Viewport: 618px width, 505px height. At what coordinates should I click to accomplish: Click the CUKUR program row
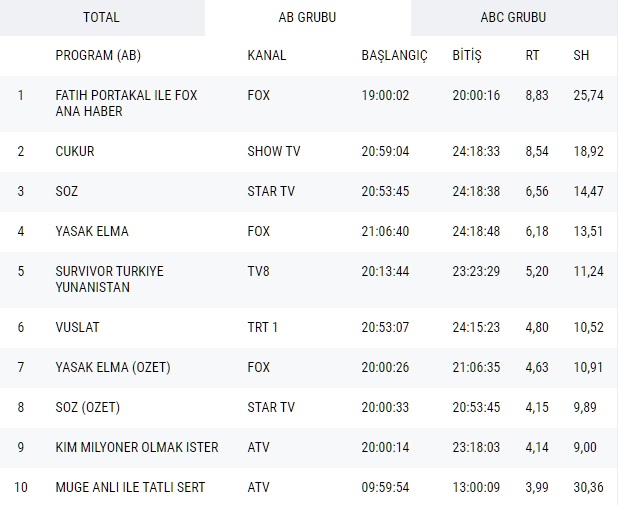coord(75,151)
